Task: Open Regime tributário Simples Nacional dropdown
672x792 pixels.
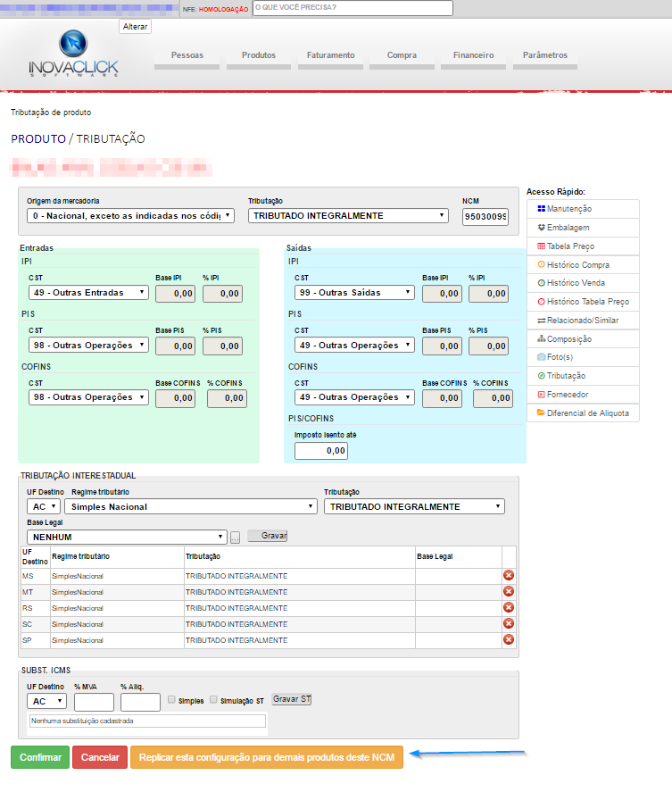Action: click(x=190, y=506)
